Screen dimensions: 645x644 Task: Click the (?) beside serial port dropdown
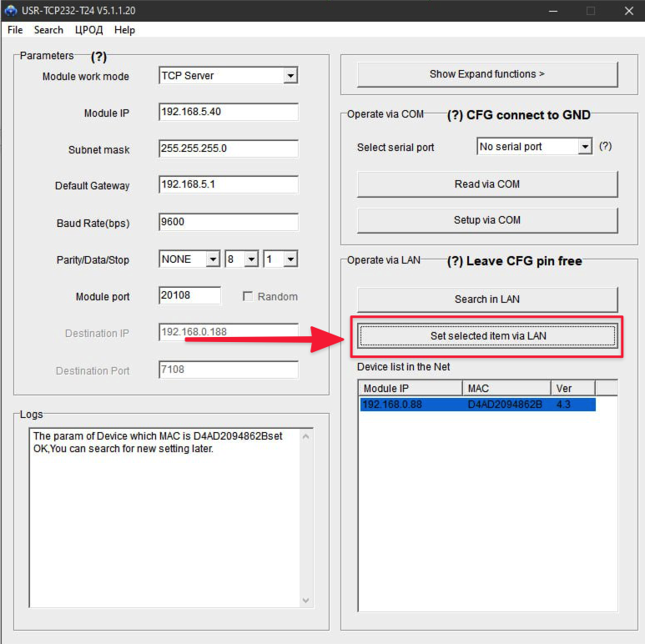tap(605, 146)
